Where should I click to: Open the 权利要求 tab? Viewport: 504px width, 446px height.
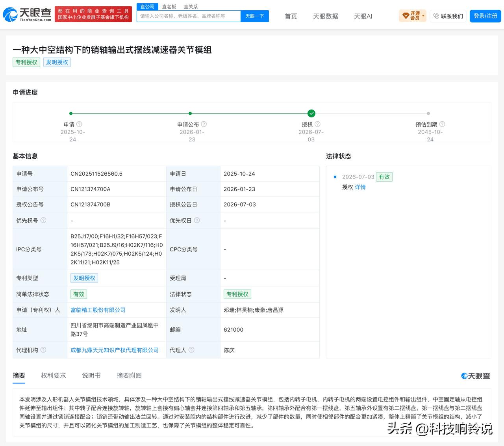click(54, 375)
